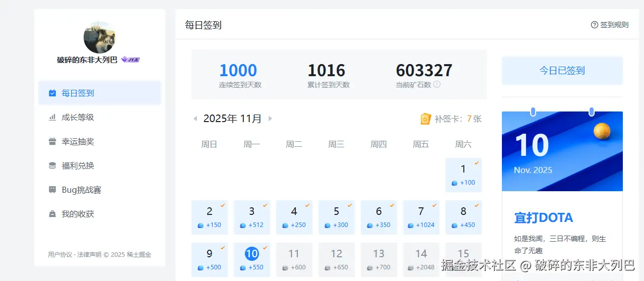Click the orange checkmark on day 1

pos(477,163)
